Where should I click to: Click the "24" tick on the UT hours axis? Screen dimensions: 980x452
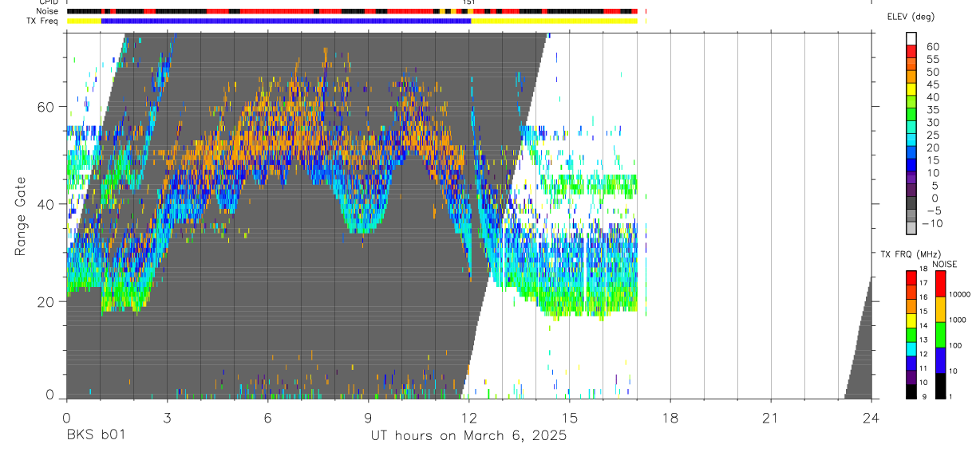(x=871, y=418)
